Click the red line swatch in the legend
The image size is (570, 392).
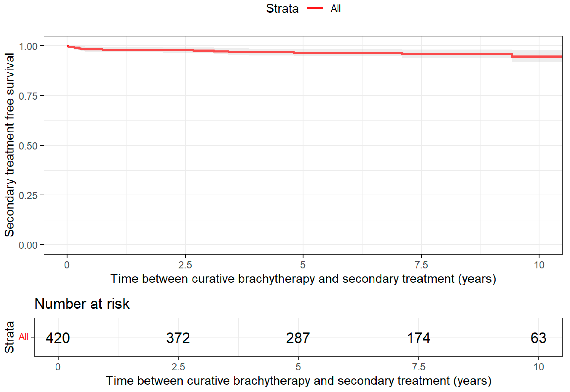314,8
